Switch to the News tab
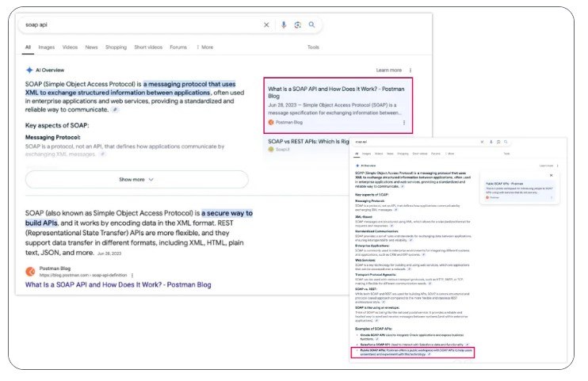This screenshot has height=381, width=588. (x=91, y=48)
